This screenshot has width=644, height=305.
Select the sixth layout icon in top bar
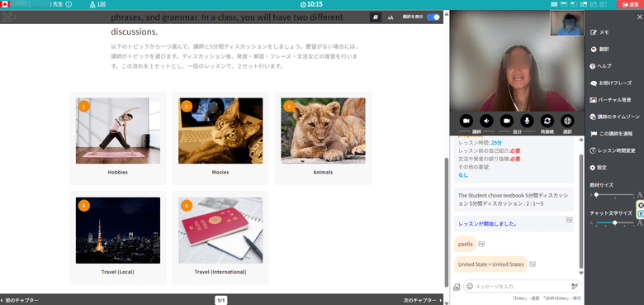coord(604,4)
